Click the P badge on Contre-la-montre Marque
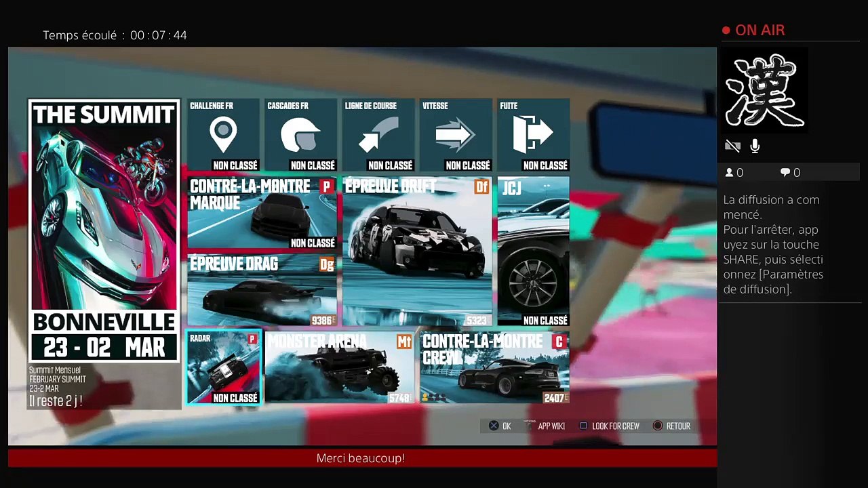The width and height of the screenshot is (868, 488). [327, 187]
